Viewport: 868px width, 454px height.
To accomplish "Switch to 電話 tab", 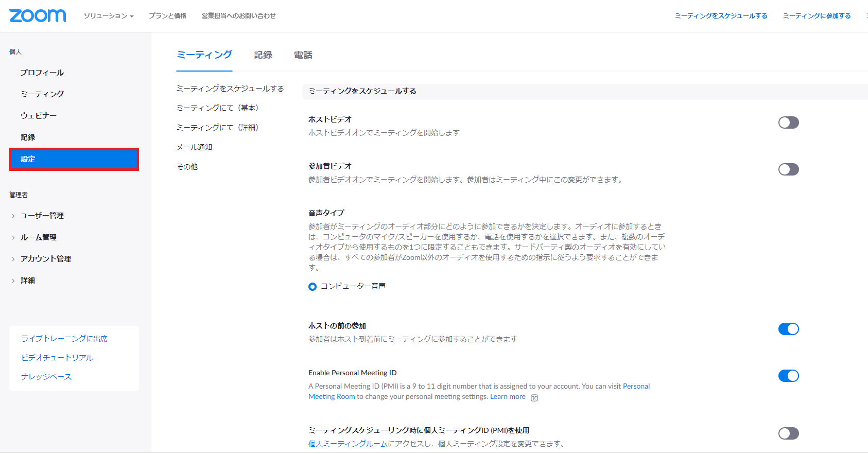I will 303,55.
